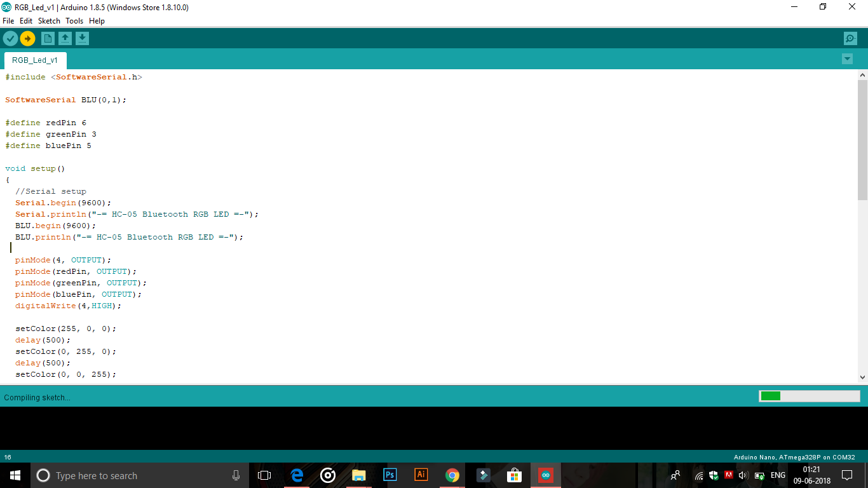The height and width of the screenshot is (488, 868).
Task: Open Google Chrome from the taskbar
Action: (451, 475)
